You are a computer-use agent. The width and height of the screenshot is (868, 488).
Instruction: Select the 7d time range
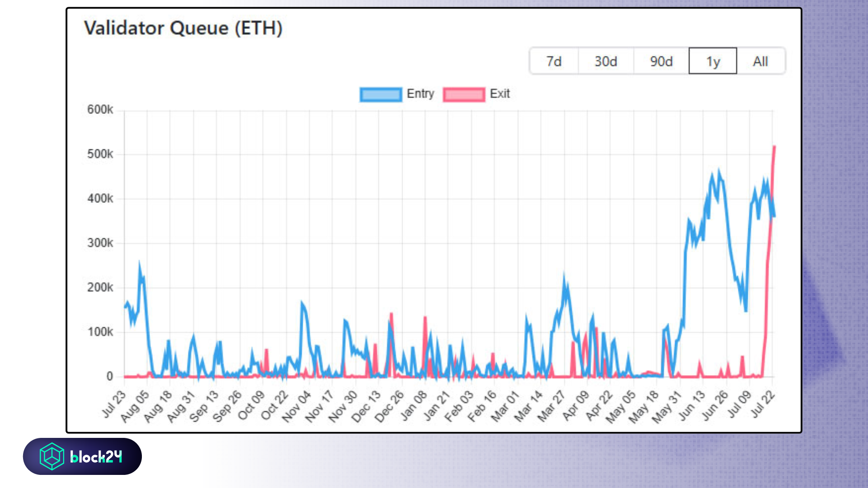click(554, 61)
